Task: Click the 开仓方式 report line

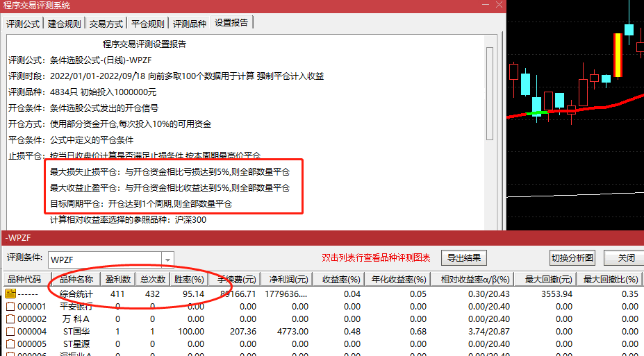Action: click(x=110, y=124)
